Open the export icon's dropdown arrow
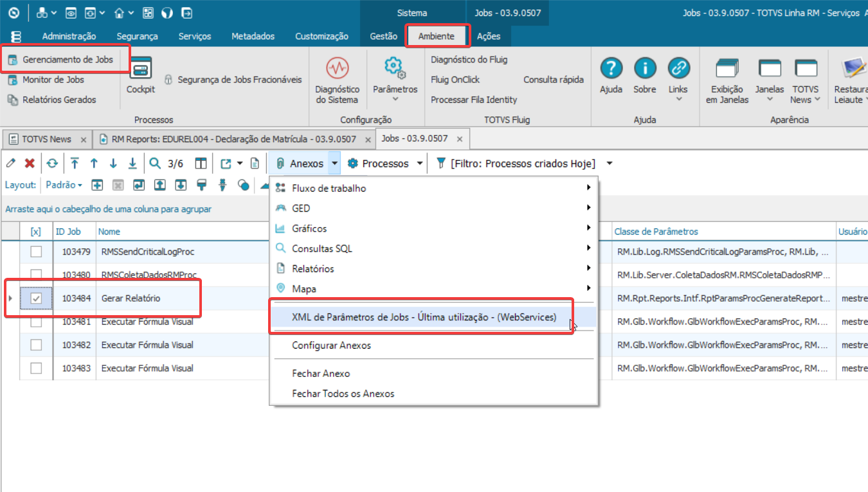 tap(240, 163)
